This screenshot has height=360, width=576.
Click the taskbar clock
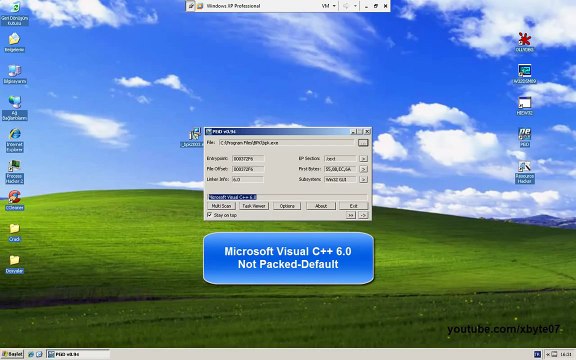click(566, 354)
